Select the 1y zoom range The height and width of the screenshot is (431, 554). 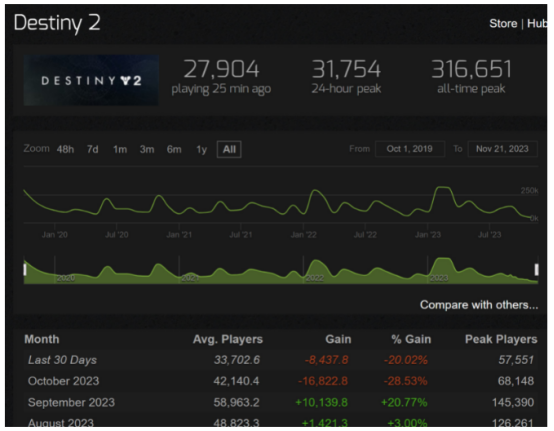tap(201, 149)
